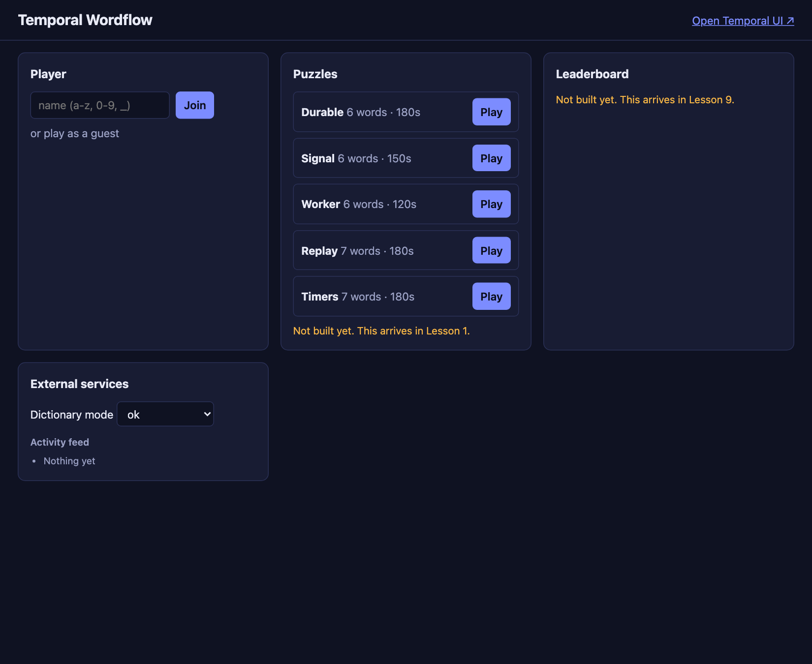Image resolution: width=812 pixels, height=664 pixels.
Task: Click the Activity feed label
Action: tap(60, 442)
